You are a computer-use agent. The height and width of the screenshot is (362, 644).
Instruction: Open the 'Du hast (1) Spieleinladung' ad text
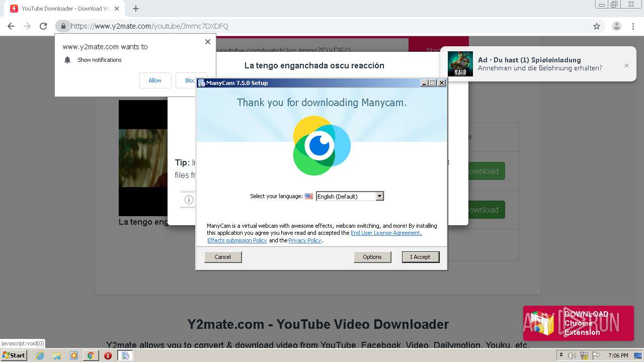click(x=529, y=60)
